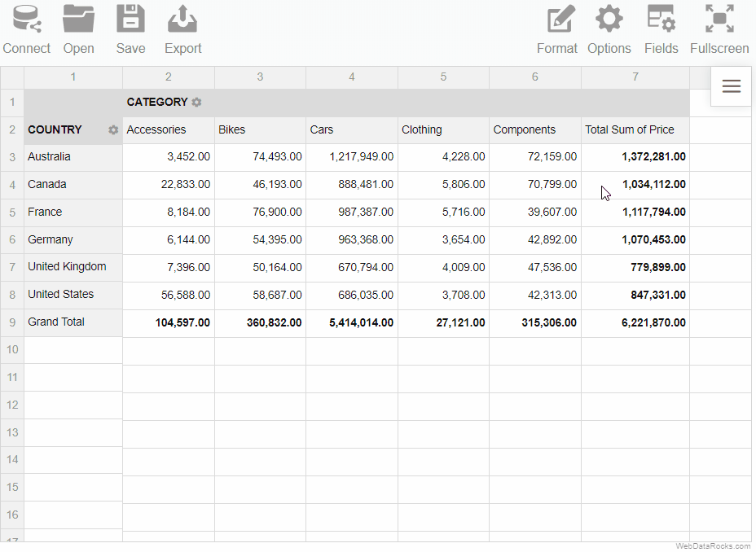Click the Open folder icon

click(78, 30)
